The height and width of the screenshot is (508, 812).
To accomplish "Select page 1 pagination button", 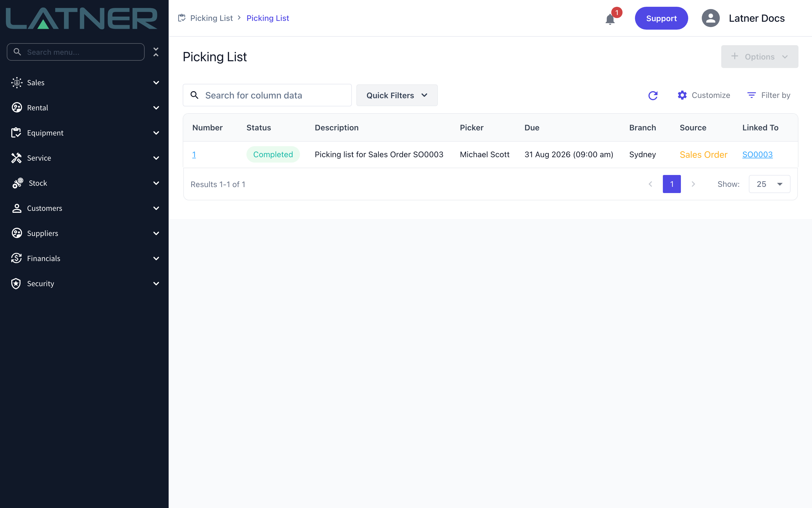I will coord(671,184).
